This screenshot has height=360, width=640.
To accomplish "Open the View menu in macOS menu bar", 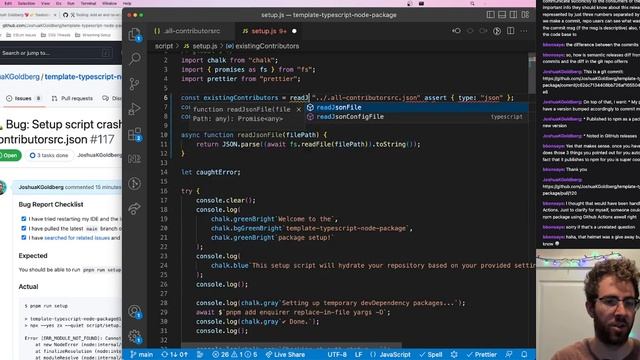I will [45, 3].
